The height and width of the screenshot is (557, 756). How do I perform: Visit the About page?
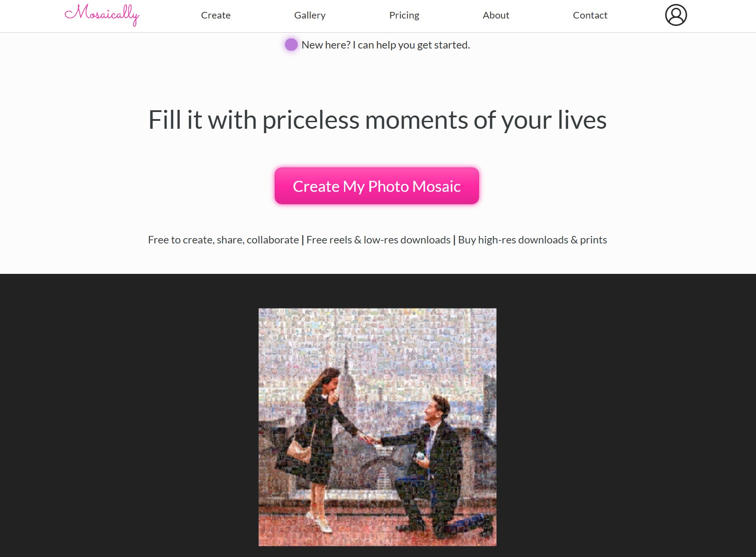pos(496,15)
